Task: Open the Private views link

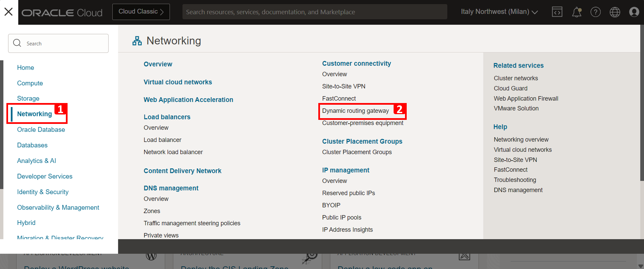Action: [161, 235]
